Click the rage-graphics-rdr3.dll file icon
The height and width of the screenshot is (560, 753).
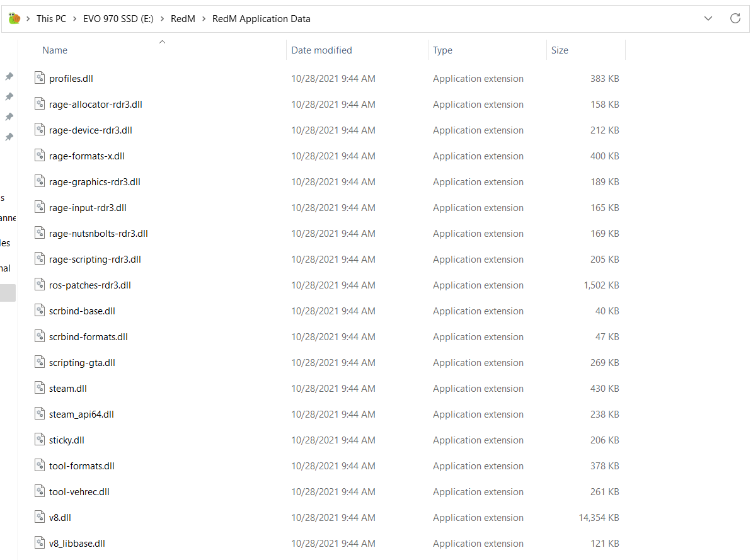40,181
